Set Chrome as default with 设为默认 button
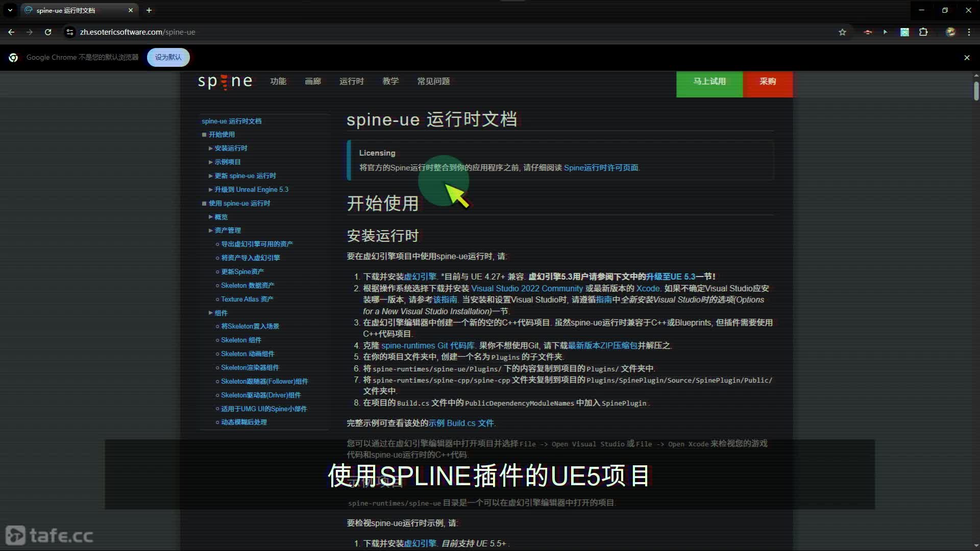This screenshot has width=980, height=551. click(168, 57)
